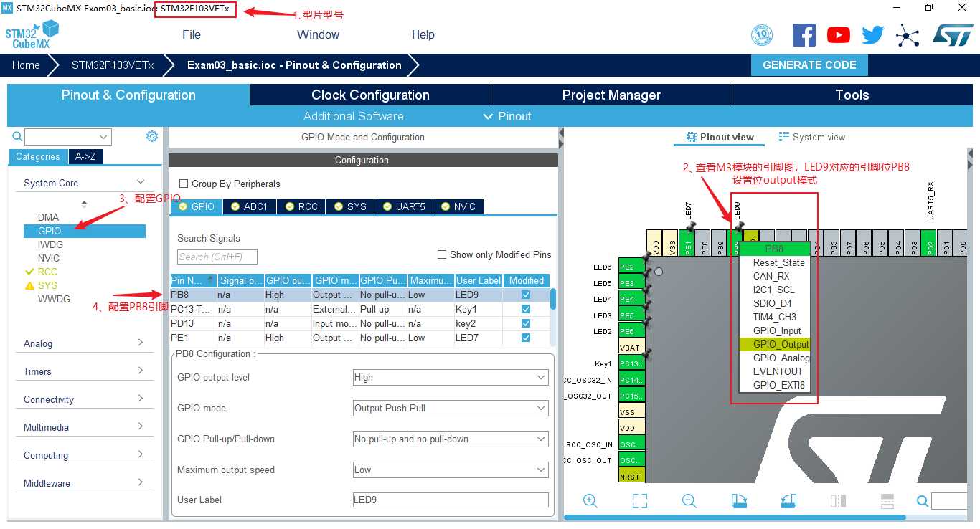Click STM32F103VETx breadcrumb
This screenshot has height=529, width=980.
tap(113, 65)
